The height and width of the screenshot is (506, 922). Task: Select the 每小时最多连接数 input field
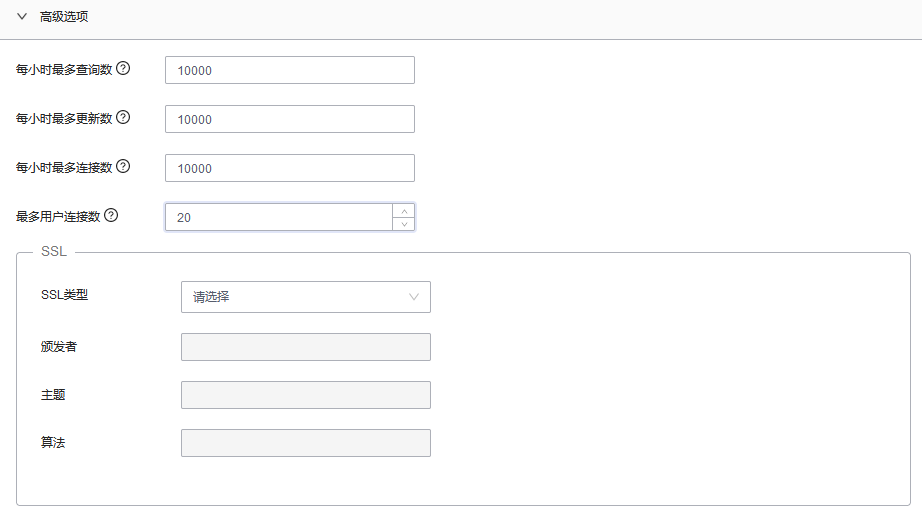[289, 168]
